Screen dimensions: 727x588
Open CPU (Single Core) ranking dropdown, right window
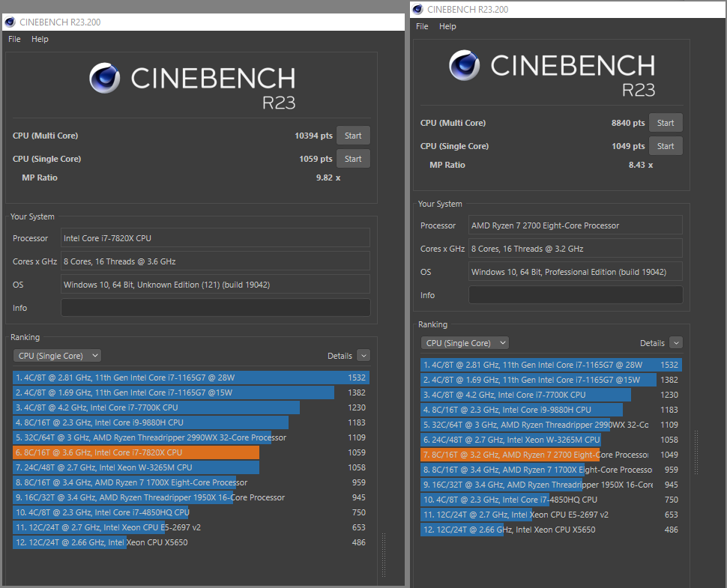[x=465, y=343]
